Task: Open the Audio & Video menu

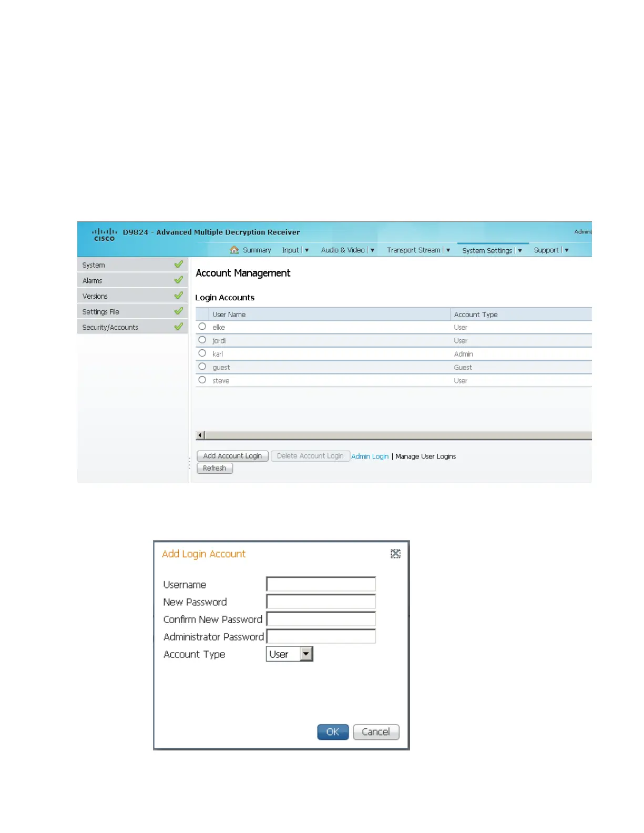Action: tap(343, 250)
